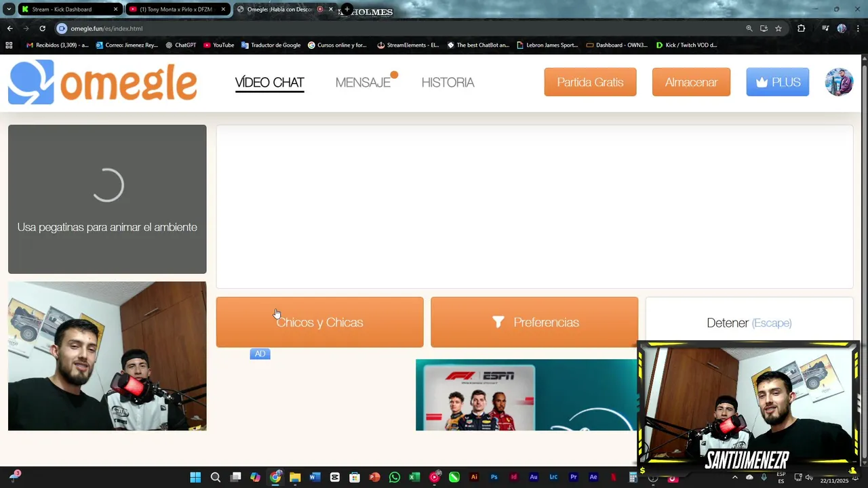Image resolution: width=868 pixels, height=488 pixels.
Task: Open the HISTORIA navigation item
Action: 448,83
